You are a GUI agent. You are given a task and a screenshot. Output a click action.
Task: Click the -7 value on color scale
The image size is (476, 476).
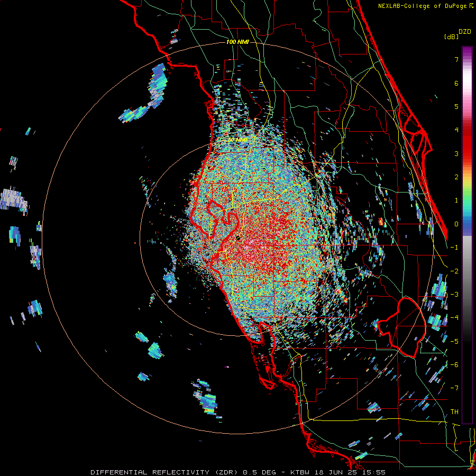pyautogui.click(x=454, y=388)
